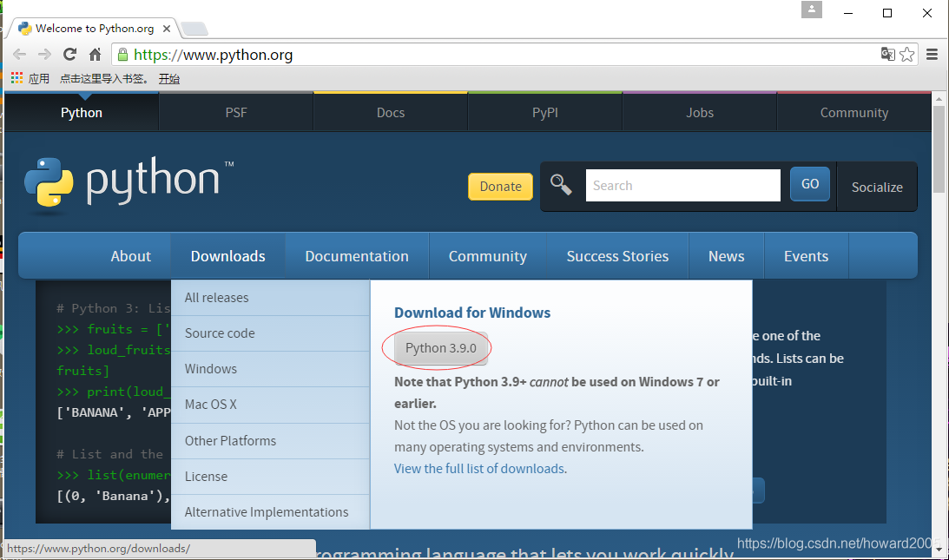Click the browser forward arrow
Screen dimensions: 949x560
coord(44,55)
